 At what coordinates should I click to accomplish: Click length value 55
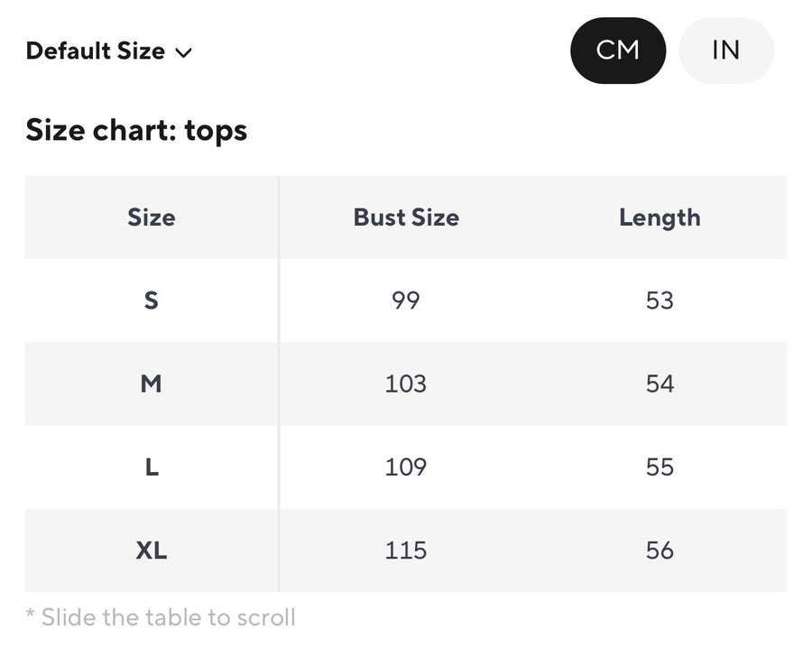660,467
